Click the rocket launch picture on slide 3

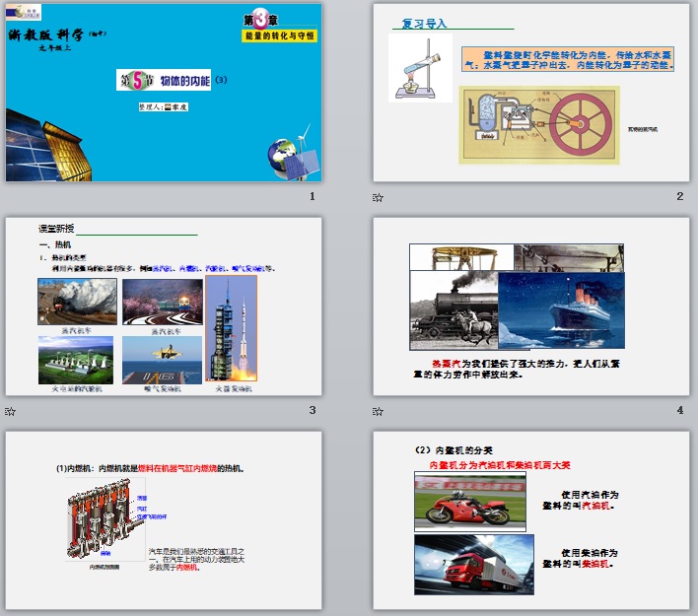click(x=231, y=328)
